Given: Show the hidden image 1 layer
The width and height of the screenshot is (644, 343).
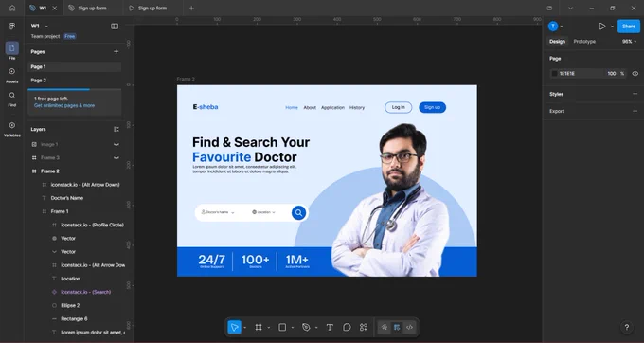Looking at the screenshot, I should pyautogui.click(x=116, y=145).
